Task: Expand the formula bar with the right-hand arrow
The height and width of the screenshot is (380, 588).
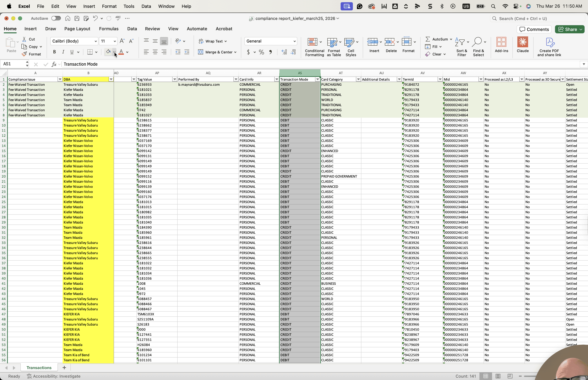Action: click(x=584, y=64)
